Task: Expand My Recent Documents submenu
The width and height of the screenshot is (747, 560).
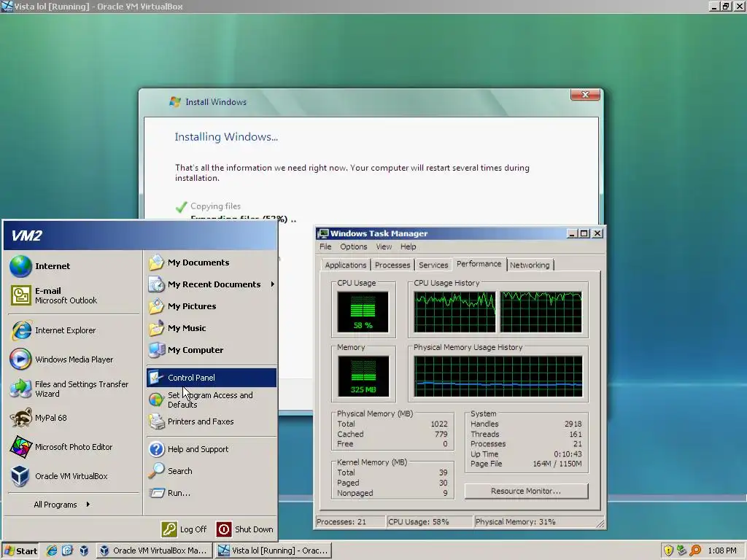Action: tap(211, 284)
